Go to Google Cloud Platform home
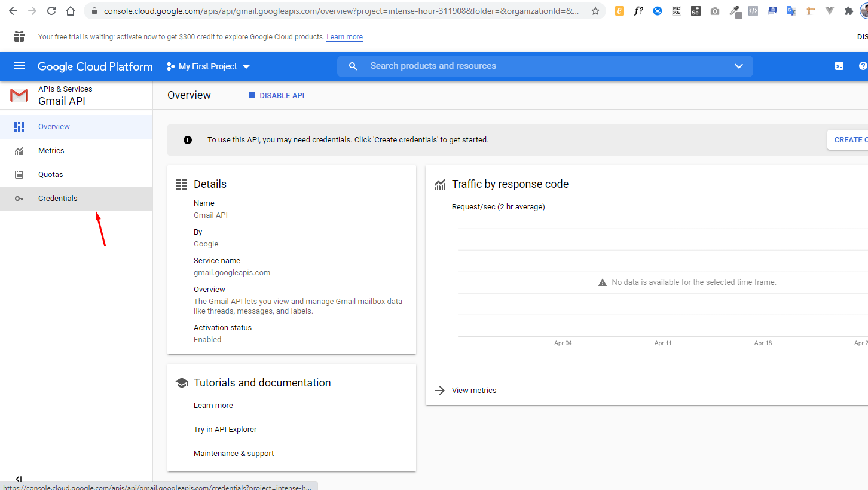 [94, 66]
